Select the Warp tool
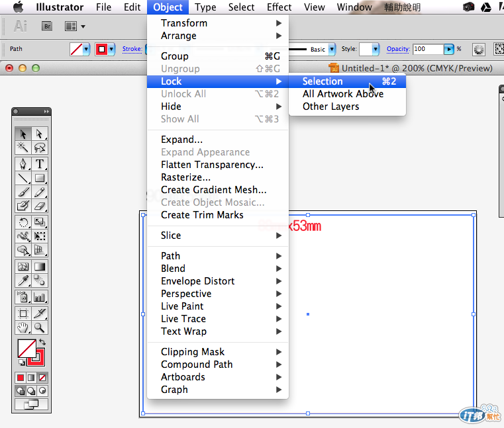Screen dimensions: 504x428 23,236
